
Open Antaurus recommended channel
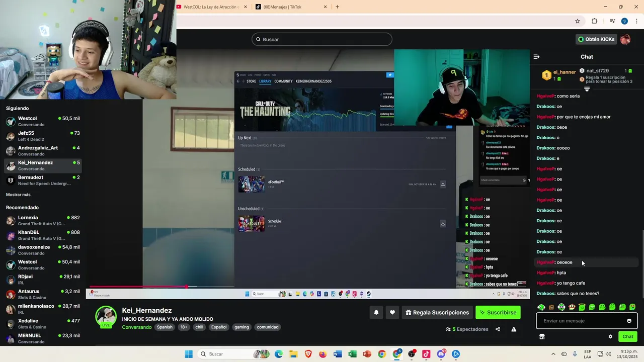(x=43, y=294)
